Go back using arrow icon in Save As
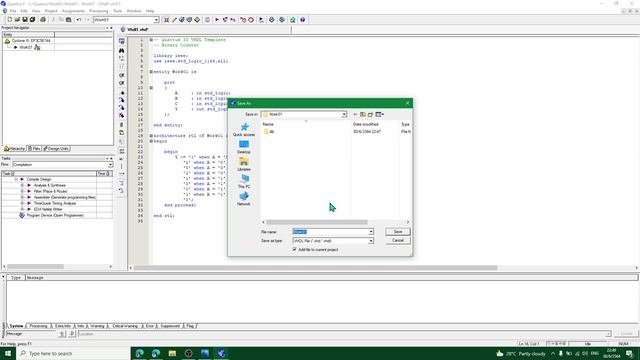This screenshot has height=360, width=640. [355, 114]
